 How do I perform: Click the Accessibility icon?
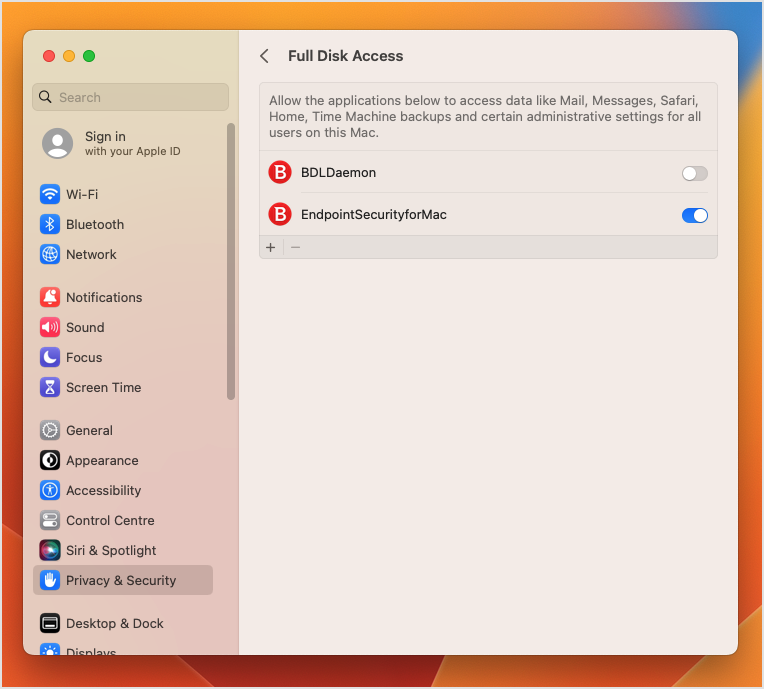tap(50, 490)
